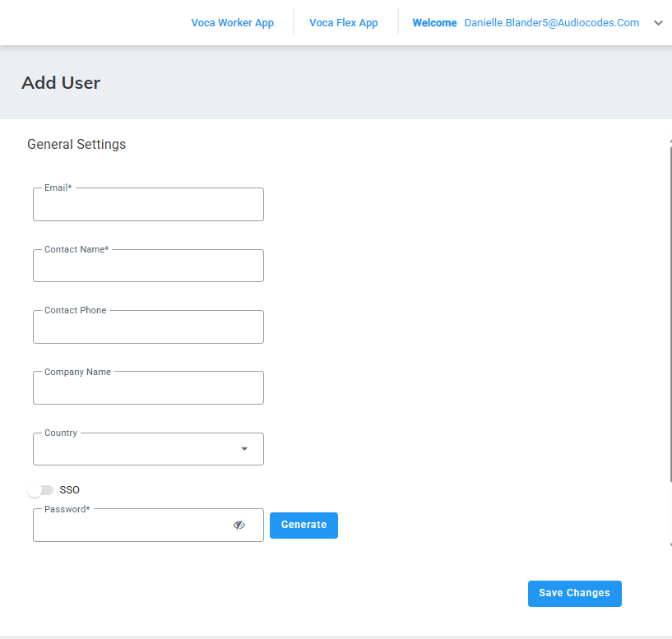672x639 pixels.
Task: Click the SSO text label
Action: (x=70, y=490)
